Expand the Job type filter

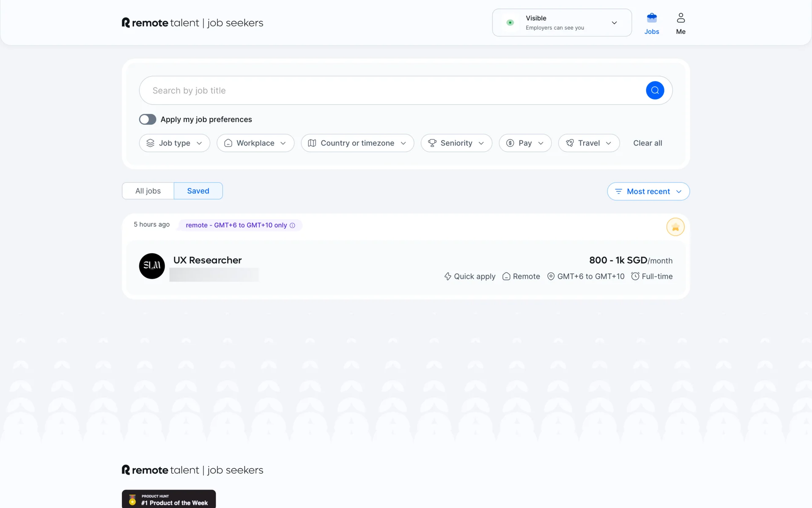pyautogui.click(x=174, y=143)
